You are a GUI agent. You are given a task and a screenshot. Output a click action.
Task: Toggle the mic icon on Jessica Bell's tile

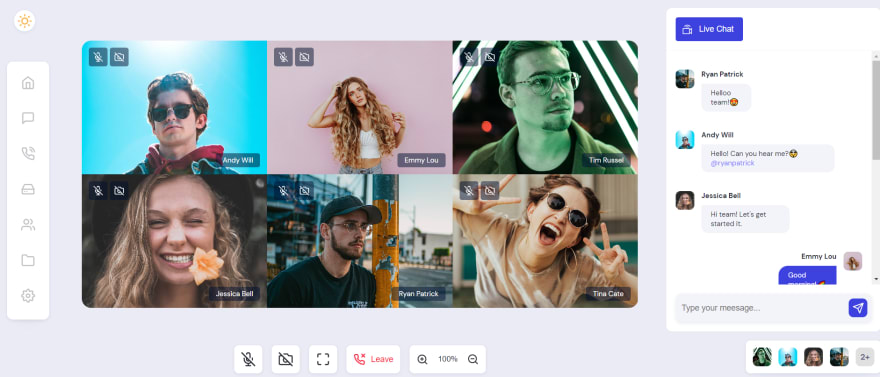point(98,191)
